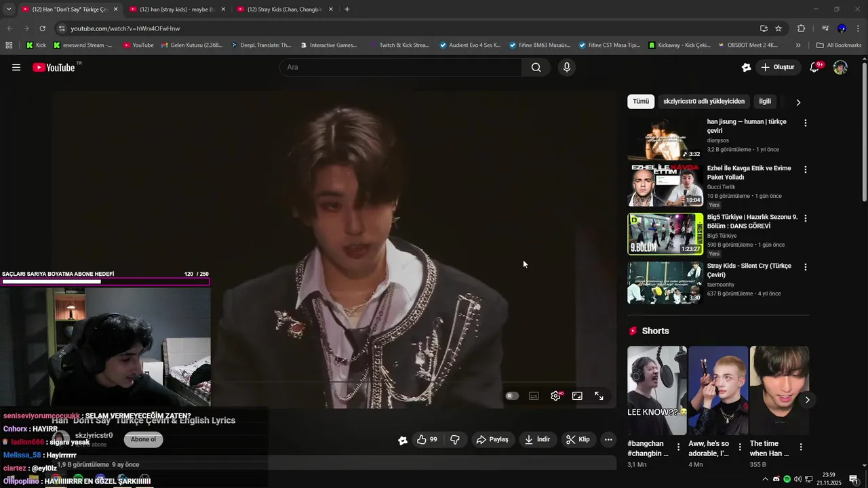Select skzlyricstr0 adlı yükleyiciden chip
The width and height of the screenshot is (868, 488).
point(704,102)
